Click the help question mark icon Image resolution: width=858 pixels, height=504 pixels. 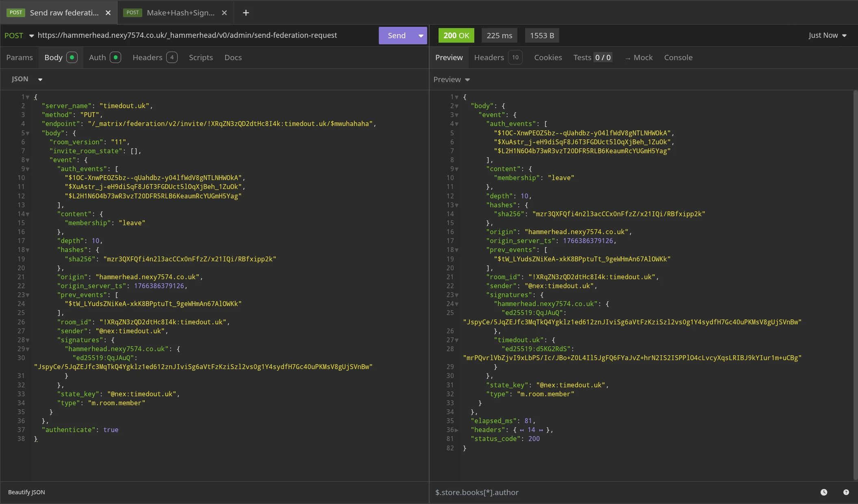(846, 492)
